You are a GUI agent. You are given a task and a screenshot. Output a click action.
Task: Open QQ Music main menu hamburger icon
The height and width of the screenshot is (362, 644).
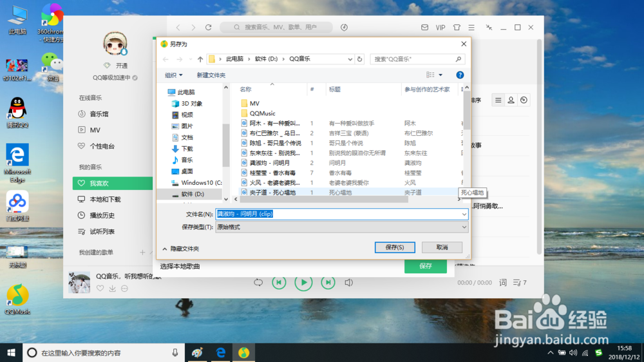pos(471,27)
